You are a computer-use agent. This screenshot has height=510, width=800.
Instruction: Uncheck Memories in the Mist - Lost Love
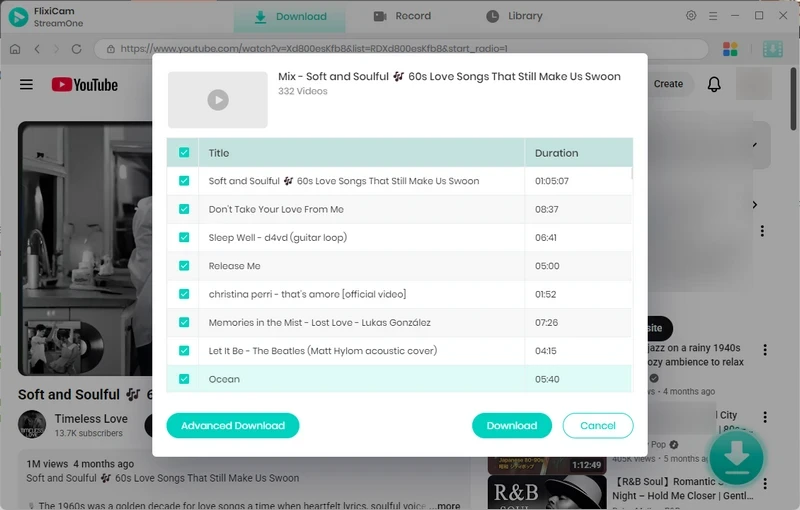(184, 322)
